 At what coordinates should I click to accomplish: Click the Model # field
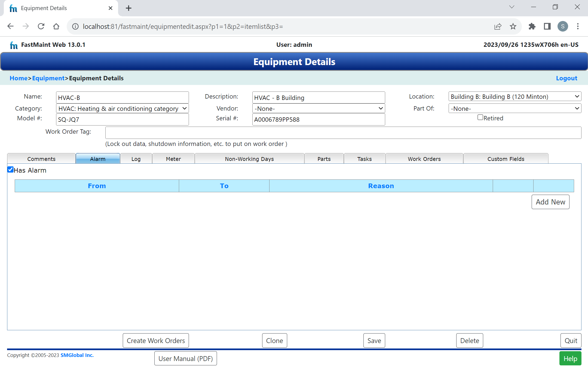(122, 119)
